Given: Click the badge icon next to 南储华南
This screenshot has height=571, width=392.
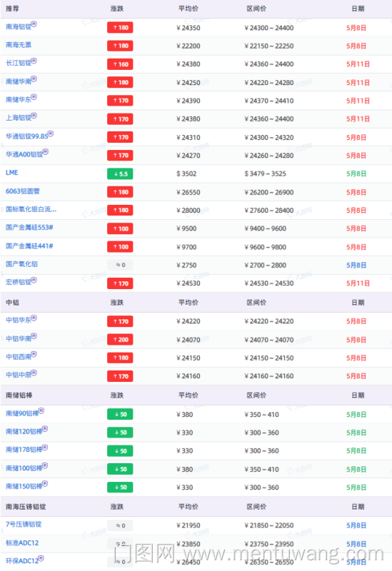Looking at the screenshot, I should pos(34,79).
